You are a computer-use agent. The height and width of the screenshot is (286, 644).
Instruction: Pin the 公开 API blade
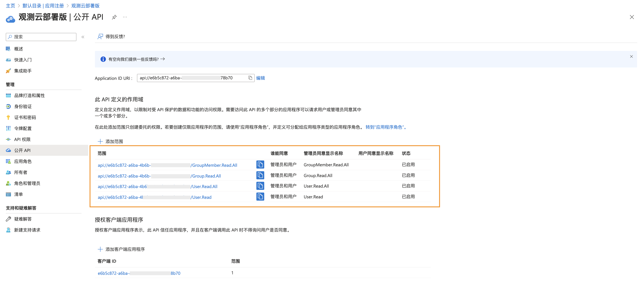coord(114,17)
